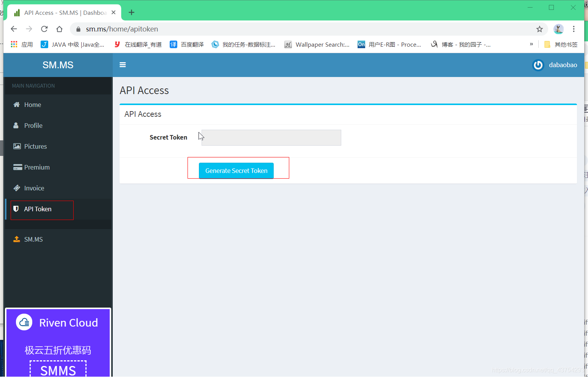This screenshot has width=588, height=377.
Task: Bookmark this page with the star icon
Action: coord(539,29)
